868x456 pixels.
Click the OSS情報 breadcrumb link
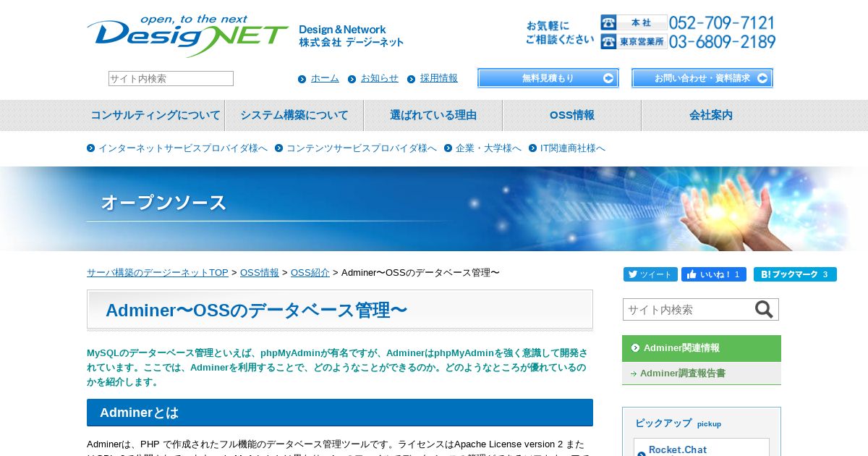coord(260,273)
